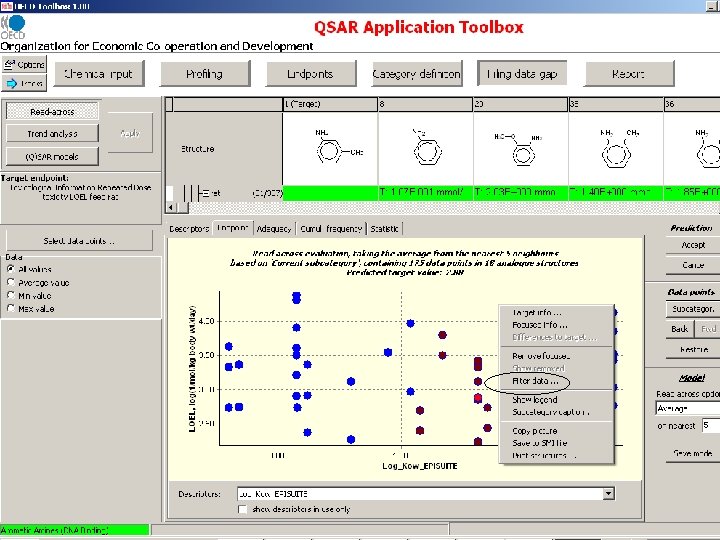
Task: Choose Filter data from context menu
Action: 535,381
